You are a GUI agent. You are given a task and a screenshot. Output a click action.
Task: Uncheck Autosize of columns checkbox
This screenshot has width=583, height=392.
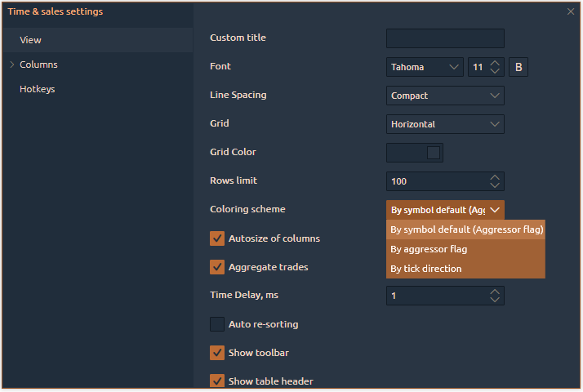(217, 238)
